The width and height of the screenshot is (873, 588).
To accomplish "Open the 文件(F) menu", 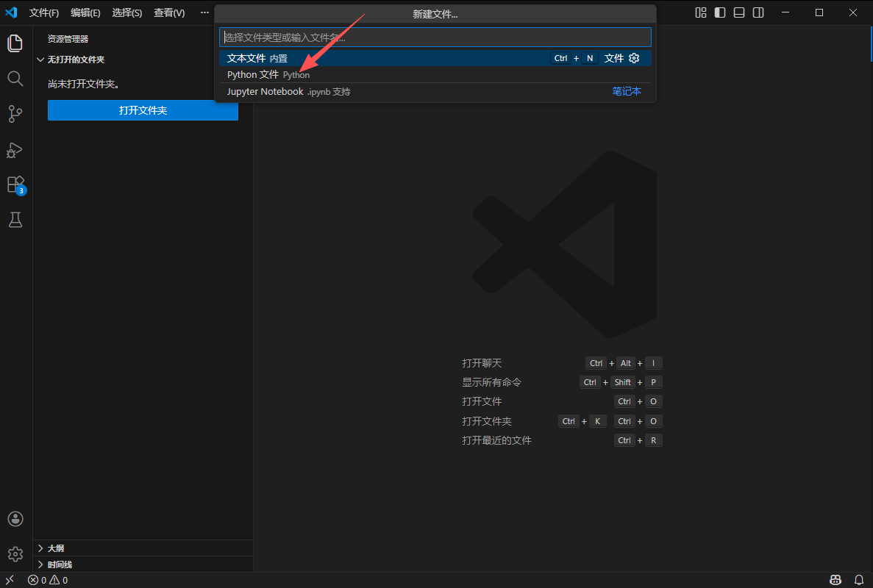I will coord(44,13).
